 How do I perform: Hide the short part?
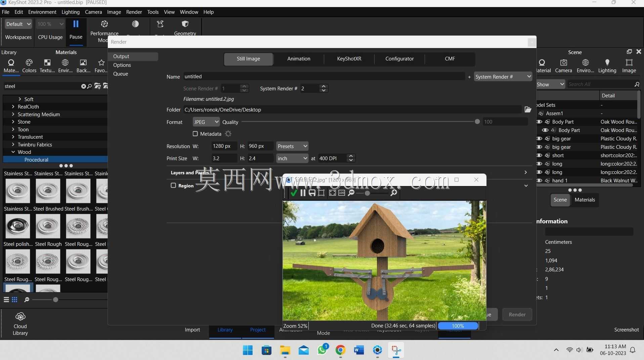(x=539, y=155)
